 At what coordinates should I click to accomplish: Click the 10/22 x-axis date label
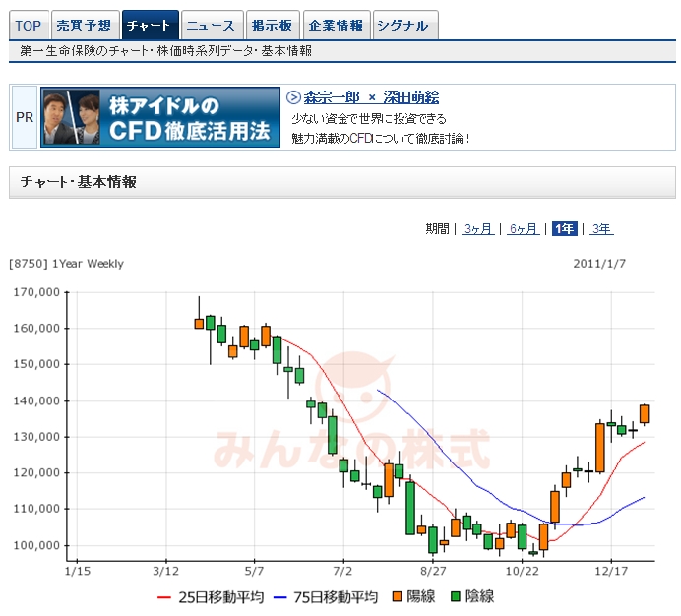tap(522, 571)
